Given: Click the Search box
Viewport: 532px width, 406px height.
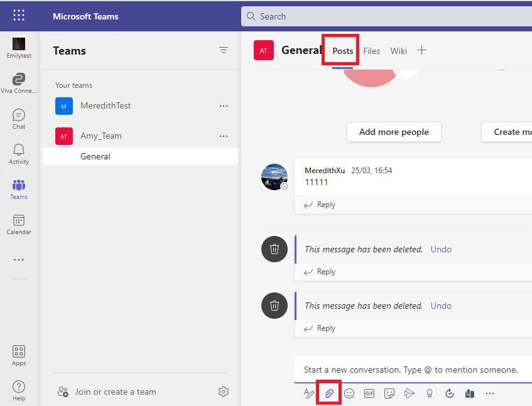Looking at the screenshot, I should pos(386,16).
